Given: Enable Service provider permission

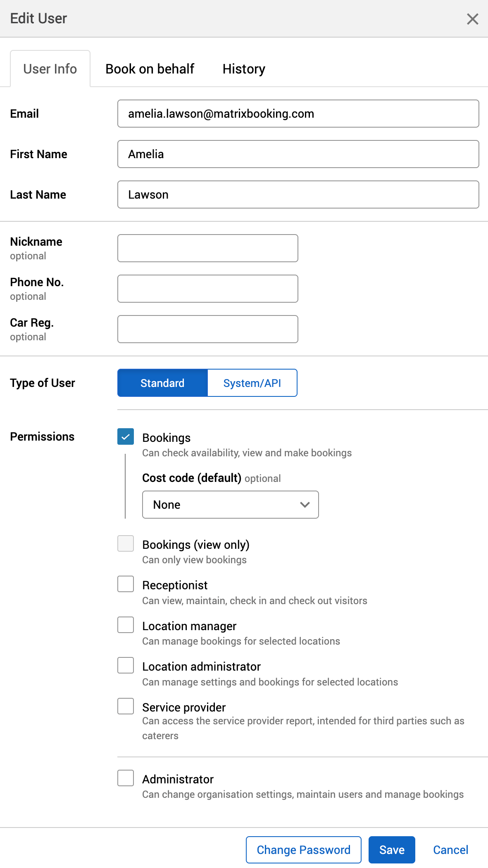Looking at the screenshot, I should [125, 706].
